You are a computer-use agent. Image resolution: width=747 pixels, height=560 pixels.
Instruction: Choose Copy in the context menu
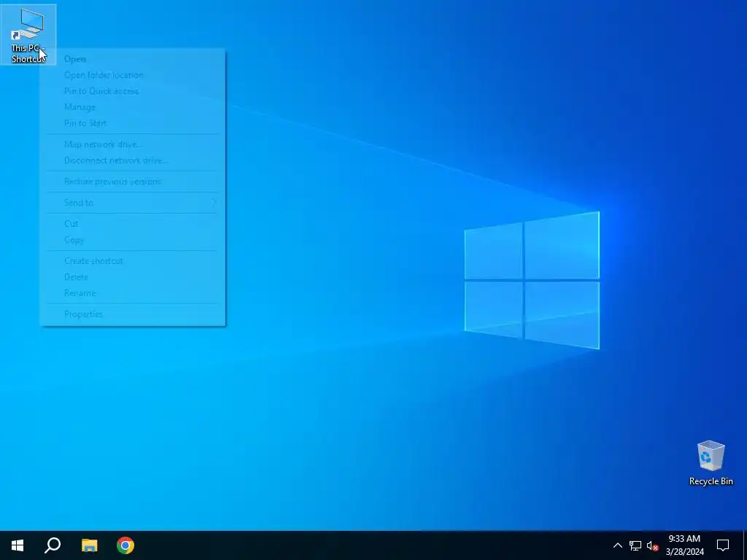133,240
